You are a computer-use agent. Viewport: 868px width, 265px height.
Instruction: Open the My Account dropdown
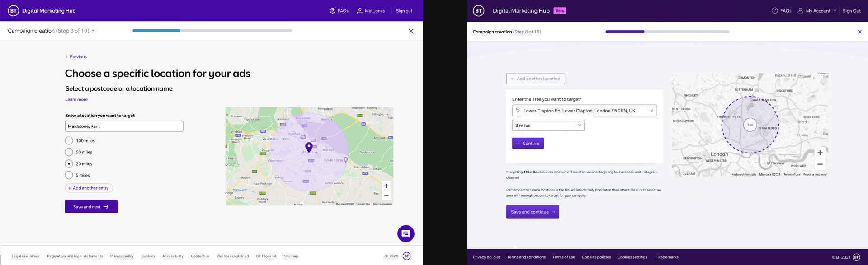coord(817,11)
